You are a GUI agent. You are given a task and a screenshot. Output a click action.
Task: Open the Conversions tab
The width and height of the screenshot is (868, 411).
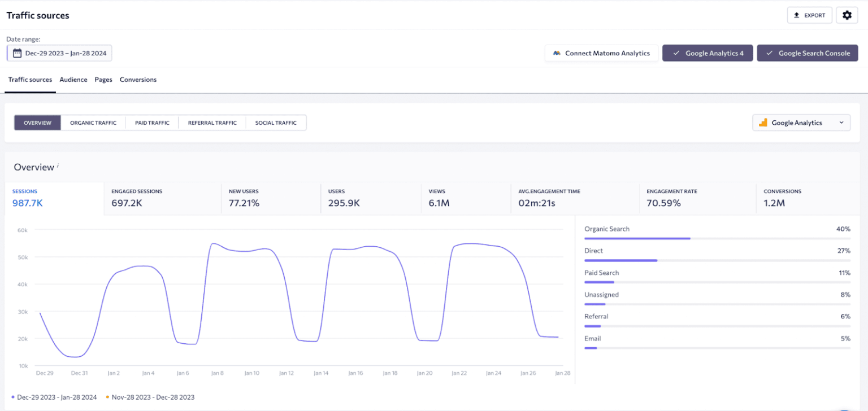[x=138, y=80]
